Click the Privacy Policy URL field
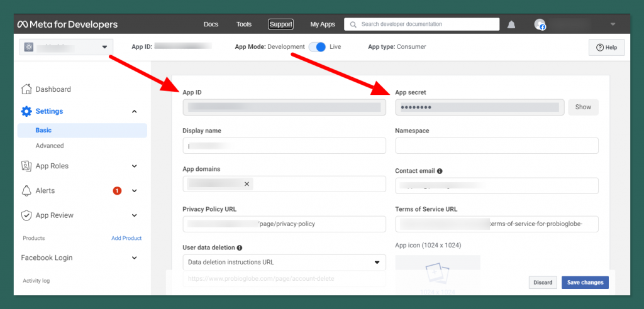The height and width of the screenshot is (309, 644). click(284, 224)
